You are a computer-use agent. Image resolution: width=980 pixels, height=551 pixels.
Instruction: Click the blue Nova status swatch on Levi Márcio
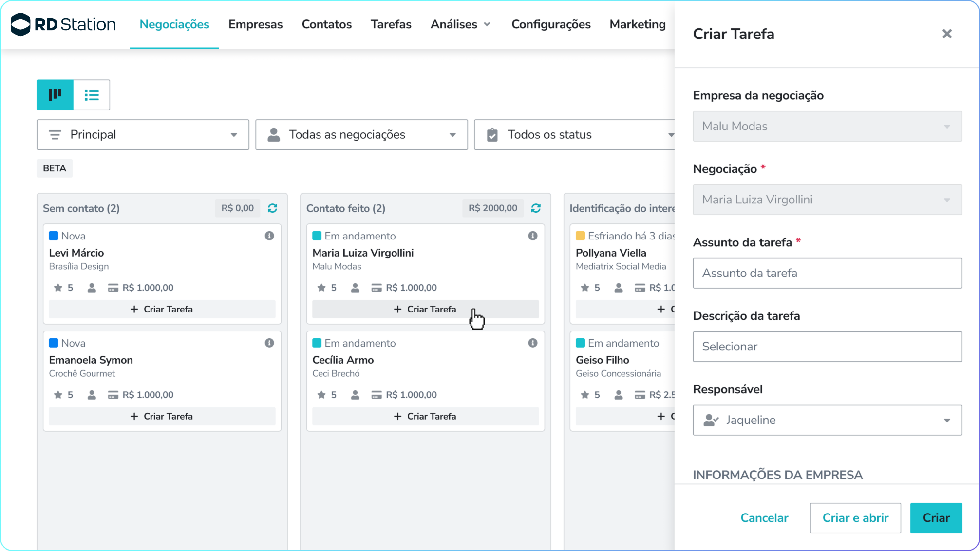click(x=53, y=236)
